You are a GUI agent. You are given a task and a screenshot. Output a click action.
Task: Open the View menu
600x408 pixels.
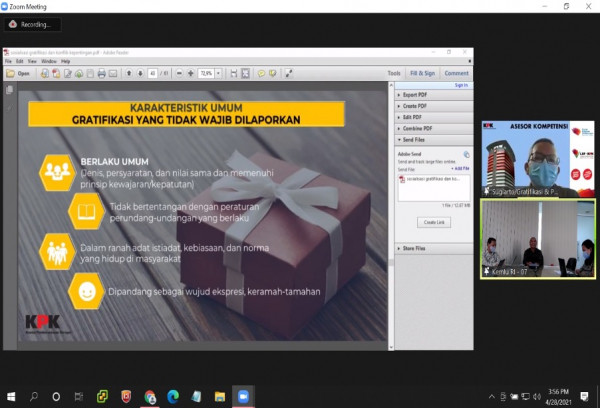(x=34, y=61)
